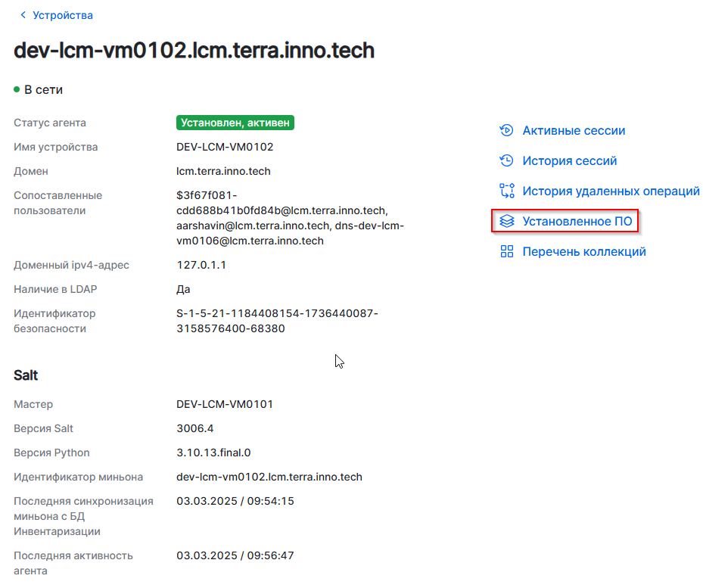
Task: Click the back chevron next to Устройства
Action: pyautogui.click(x=23, y=15)
